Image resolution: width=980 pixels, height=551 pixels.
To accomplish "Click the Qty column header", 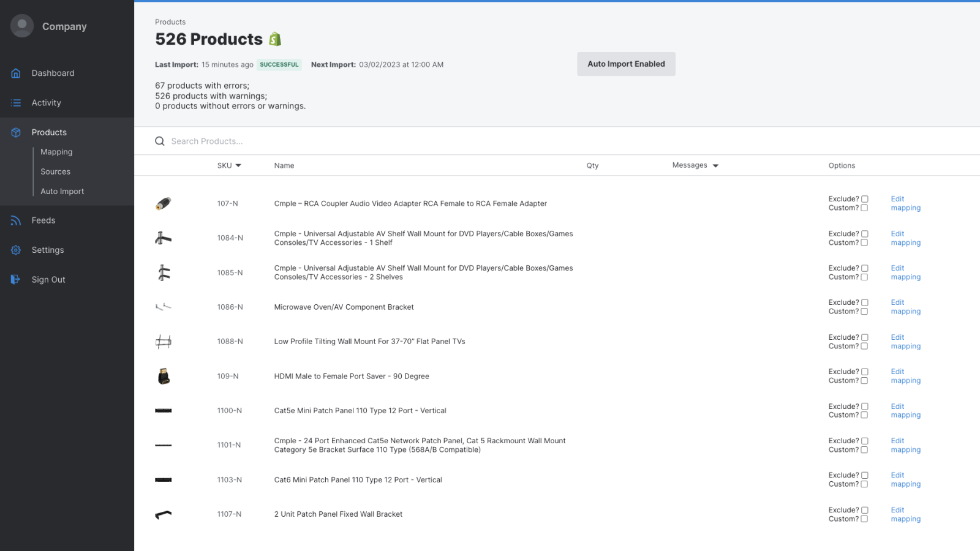I will [x=592, y=166].
